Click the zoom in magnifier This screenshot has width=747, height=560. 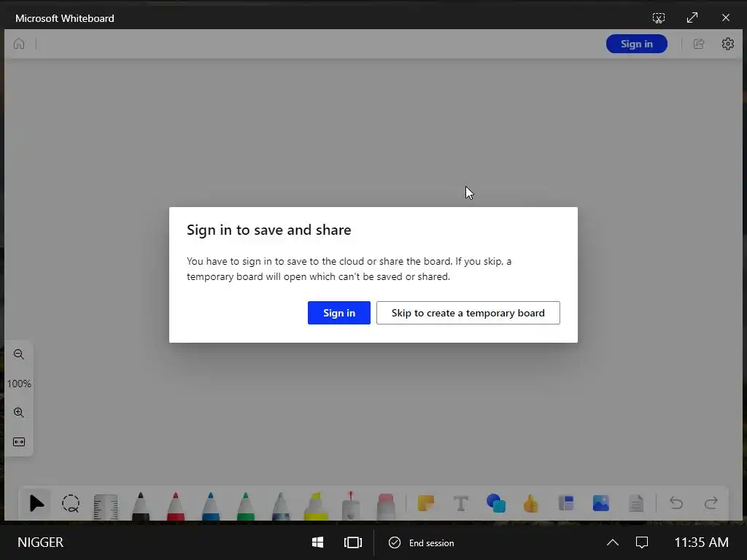tap(19, 413)
